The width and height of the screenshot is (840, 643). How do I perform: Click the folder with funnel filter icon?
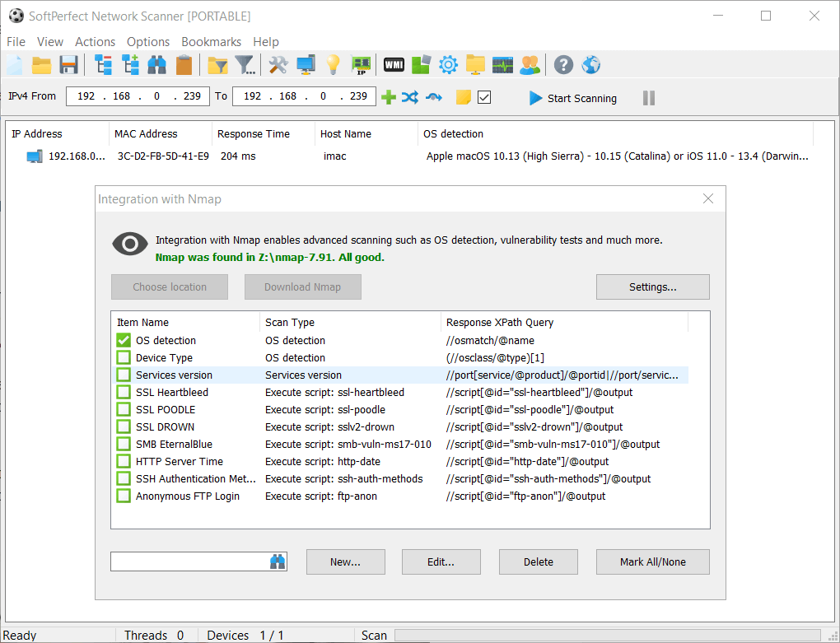pos(218,65)
